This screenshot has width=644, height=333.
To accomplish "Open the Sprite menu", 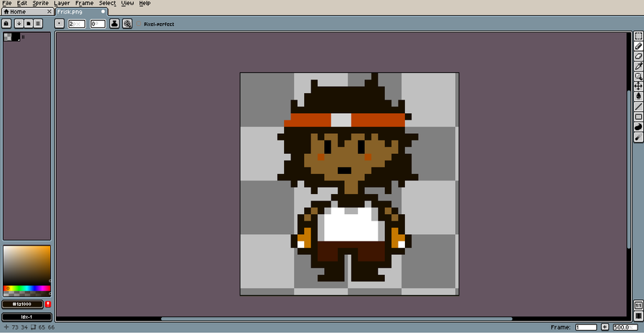I will tap(40, 3).
